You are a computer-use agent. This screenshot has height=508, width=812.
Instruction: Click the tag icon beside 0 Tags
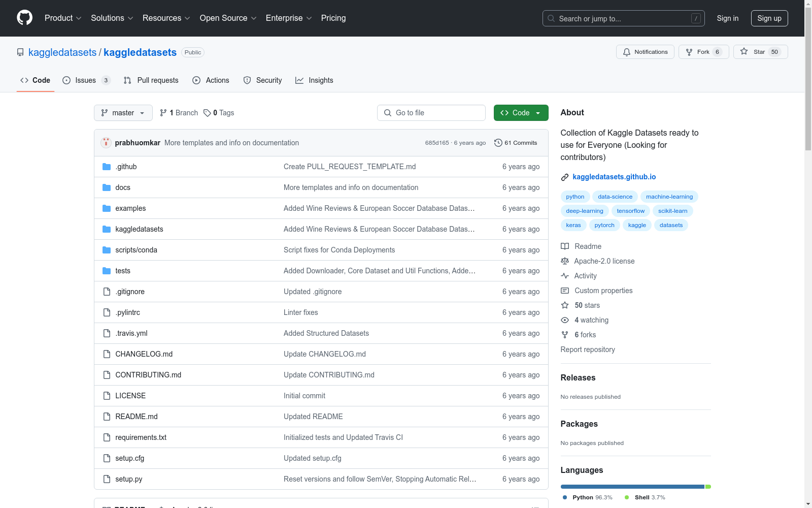[207, 113]
